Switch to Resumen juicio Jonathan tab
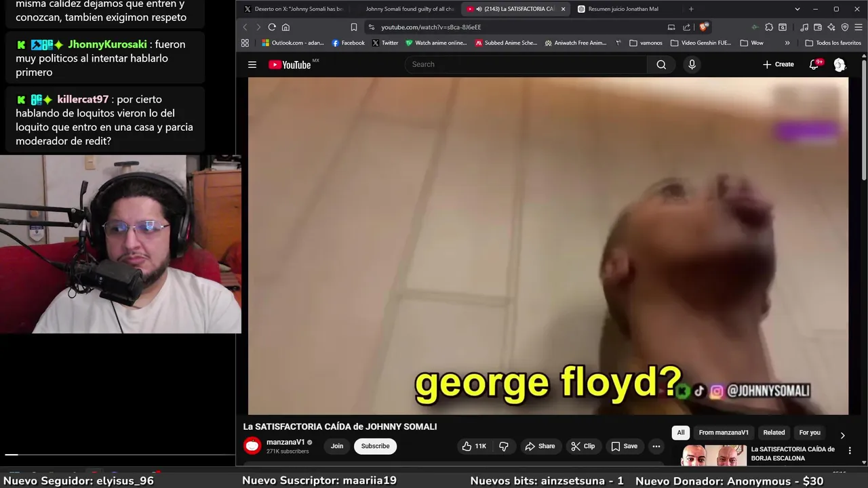Viewport: 868px width, 488px height. coord(624,9)
